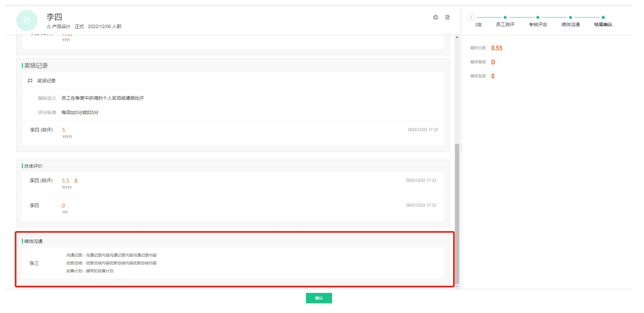Viewport: 644px width, 313px height.
Task: Open the 绩效沟通 step label
Action: 570,25
